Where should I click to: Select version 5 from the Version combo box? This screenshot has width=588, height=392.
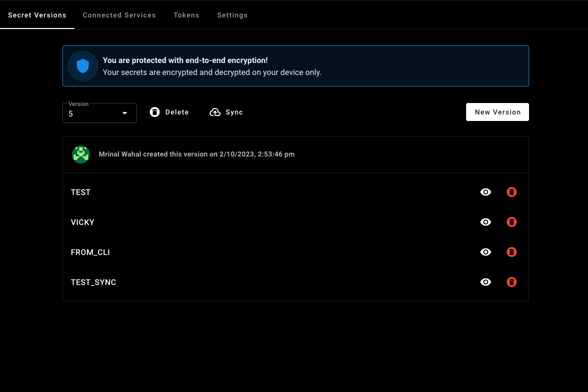[99, 113]
